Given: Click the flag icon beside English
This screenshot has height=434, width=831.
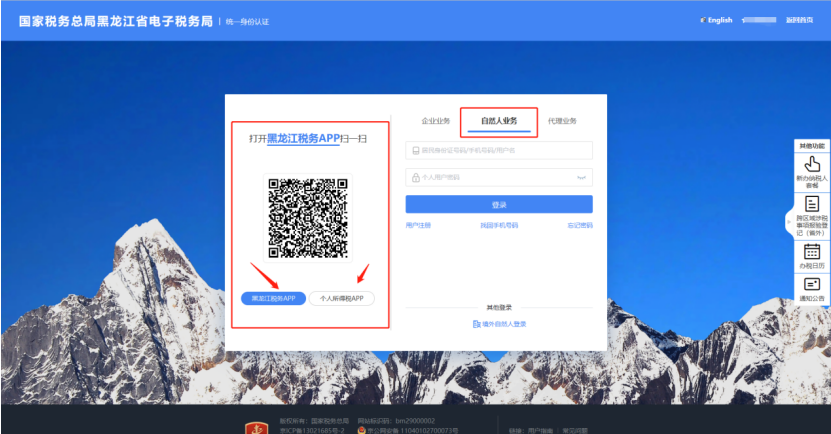Looking at the screenshot, I should (703, 20).
